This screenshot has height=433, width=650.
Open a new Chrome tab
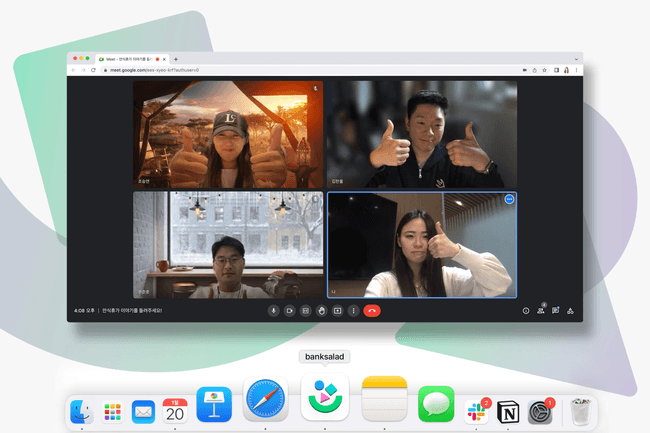(176, 59)
